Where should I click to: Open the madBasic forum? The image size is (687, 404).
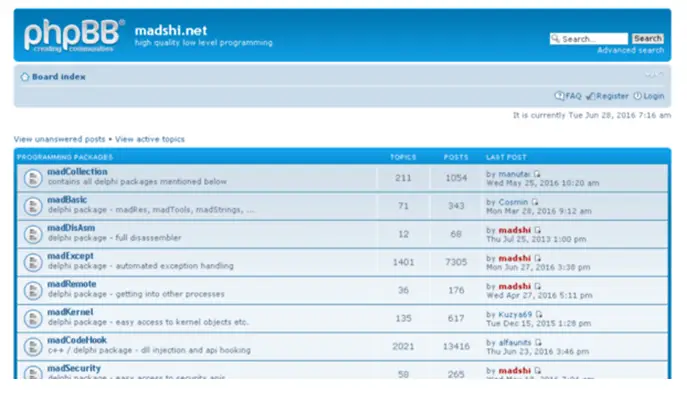pyautogui.click(x=67, y=199)
